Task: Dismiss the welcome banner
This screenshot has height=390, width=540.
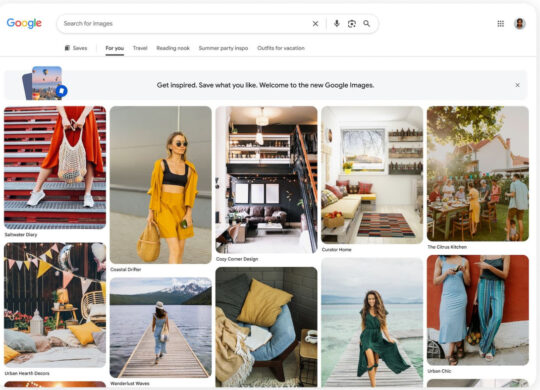Action: [517, 85]
